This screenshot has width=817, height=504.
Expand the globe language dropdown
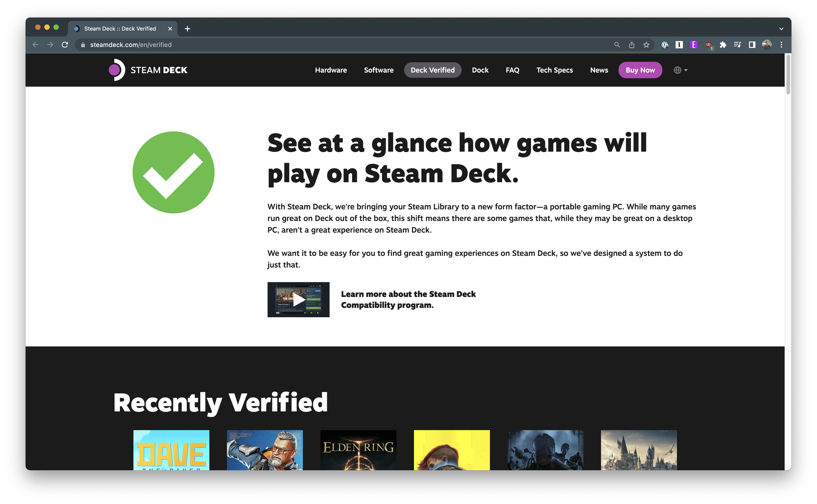click(x=680, y=70)
